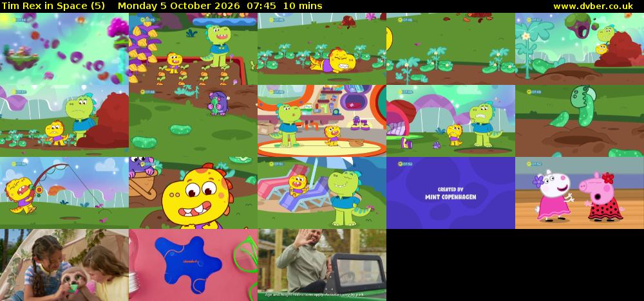Select thumbnail of two girls with toy sloth
The height and width of the screenshot is (301, 644).
64,265
